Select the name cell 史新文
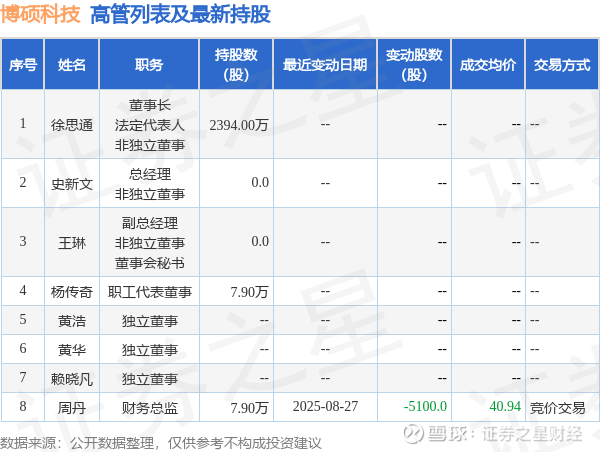600x452 pixels. [x=72, y=184]
